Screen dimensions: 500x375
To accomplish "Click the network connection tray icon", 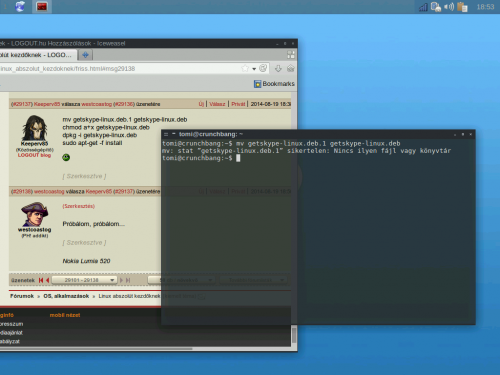I will pos(435,7).
